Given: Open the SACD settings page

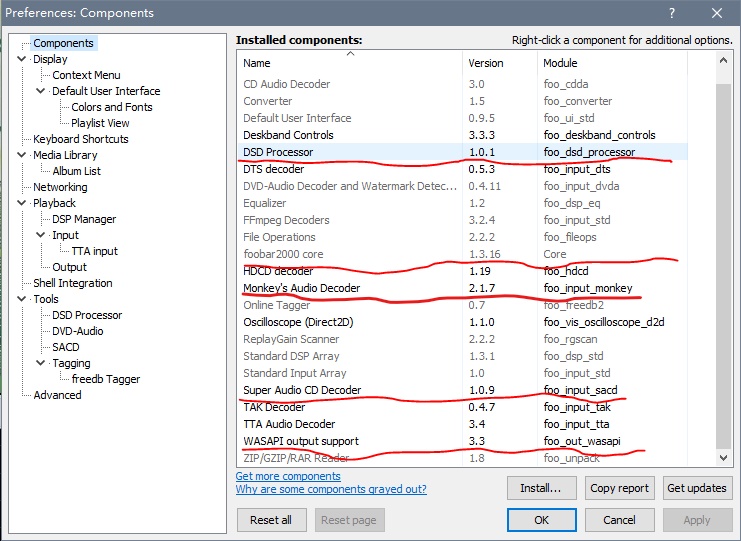Looking at the screenshot, I should [x=66, y=347].
